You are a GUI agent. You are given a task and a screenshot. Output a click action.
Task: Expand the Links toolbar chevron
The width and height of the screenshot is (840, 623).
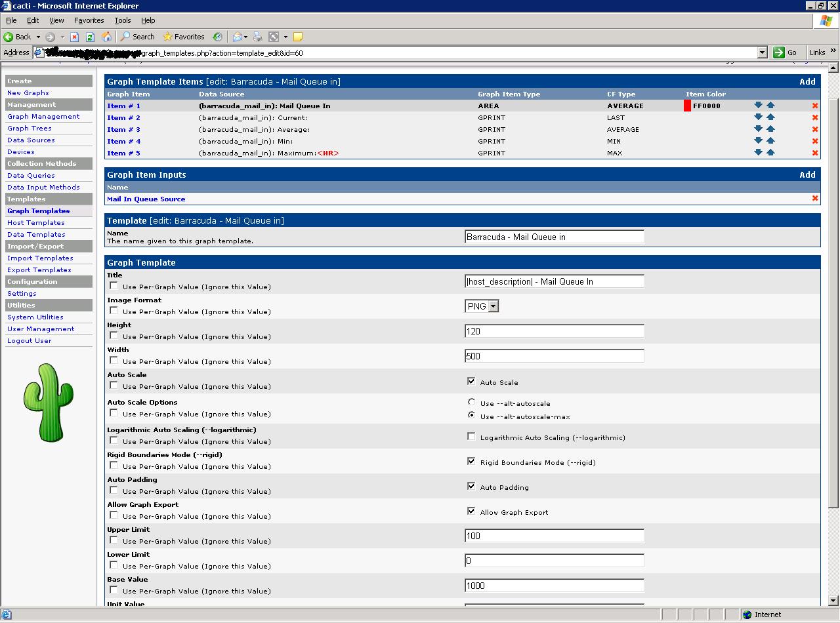click(833, 51)
